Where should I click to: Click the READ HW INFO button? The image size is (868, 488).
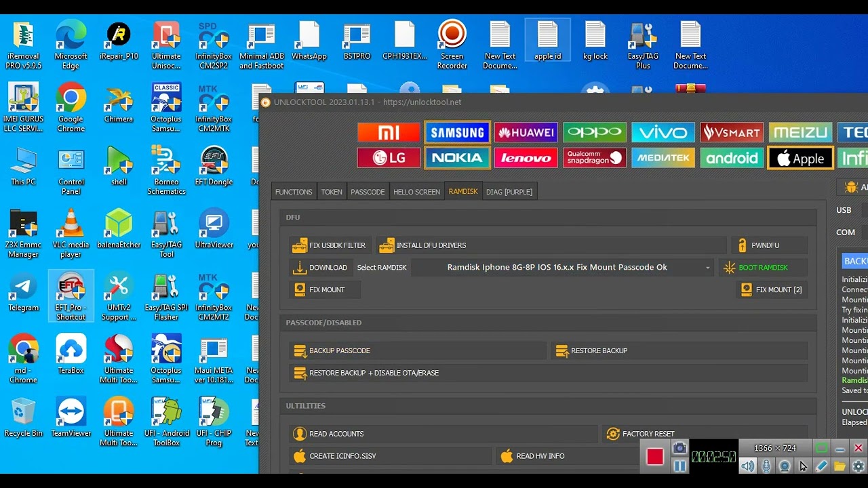[568, 456]
